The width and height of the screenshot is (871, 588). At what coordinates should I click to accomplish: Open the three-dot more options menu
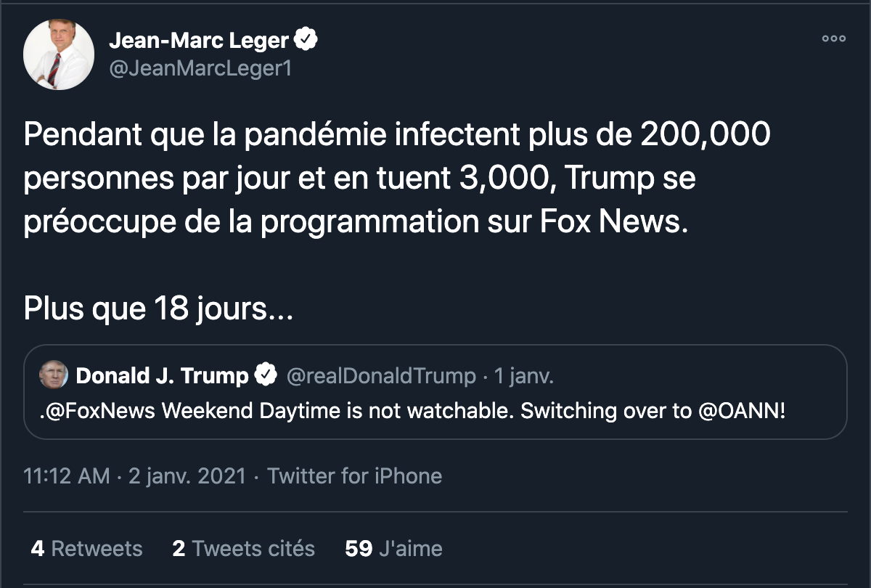point(833,39)
